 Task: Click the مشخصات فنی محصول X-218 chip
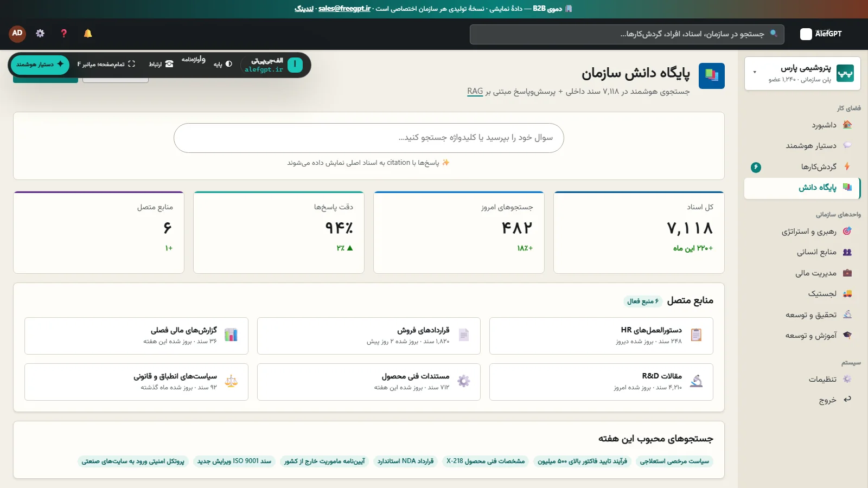click(486, 461)
